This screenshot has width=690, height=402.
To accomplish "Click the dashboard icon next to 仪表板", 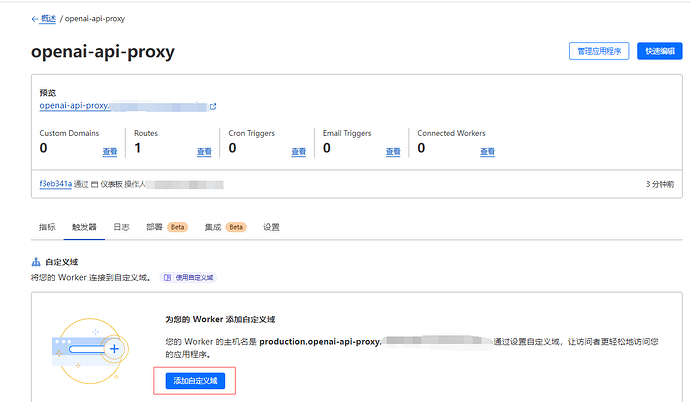I will pos(95,184).
